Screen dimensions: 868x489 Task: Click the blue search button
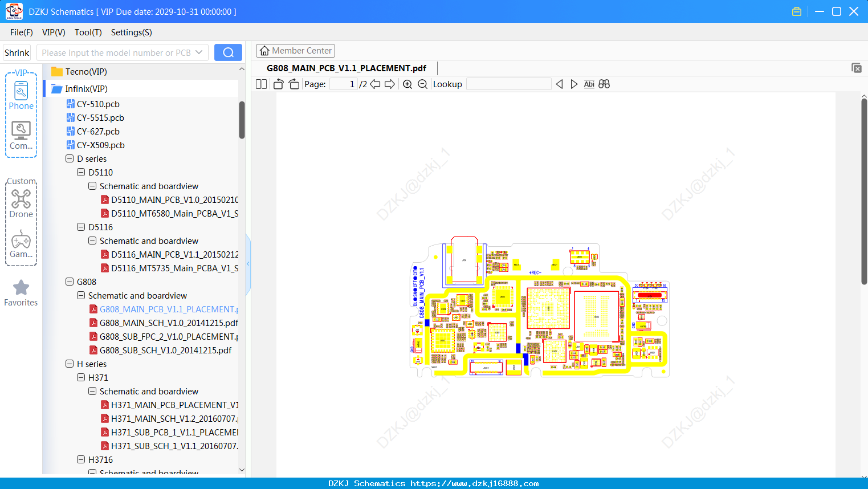click(228, 52)
